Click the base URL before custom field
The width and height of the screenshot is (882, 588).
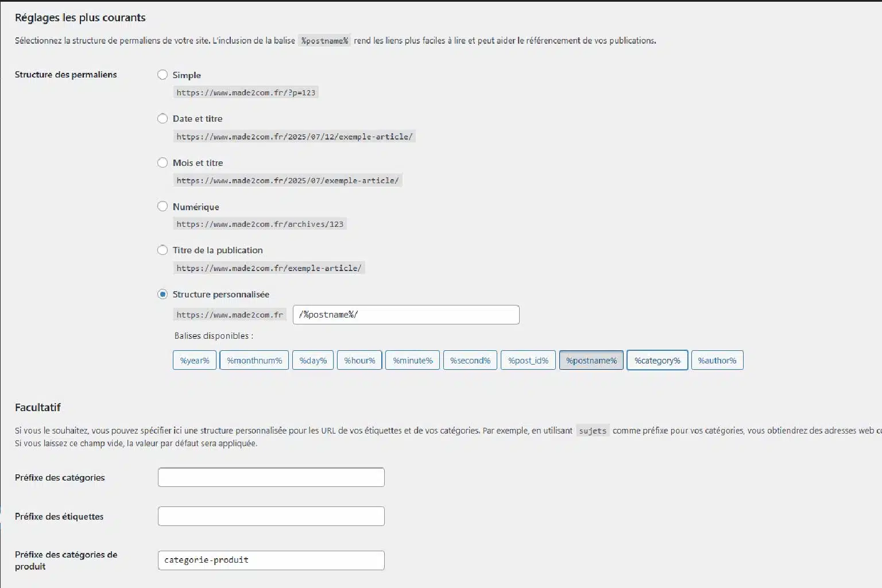(x=230, y=315)
